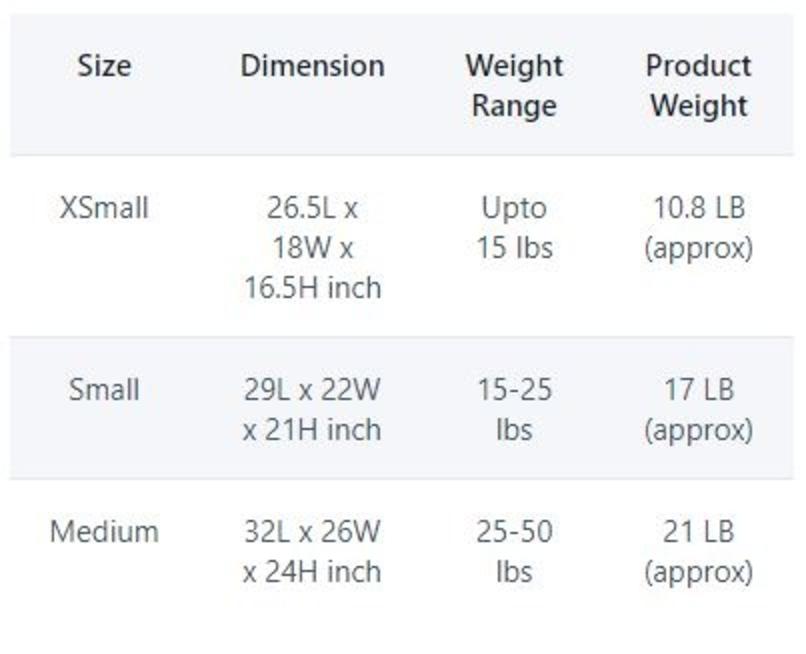
Task: Select the 10.8 LB product weight
Action: tap(698, 209)
